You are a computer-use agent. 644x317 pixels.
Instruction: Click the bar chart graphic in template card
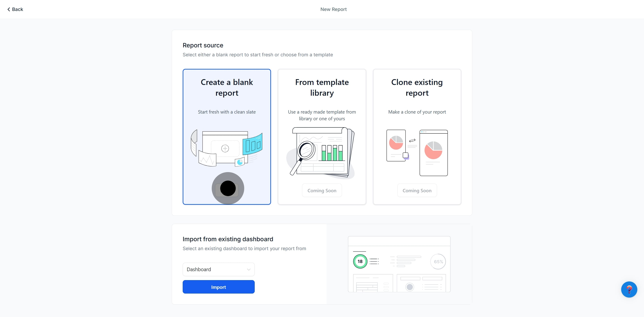(x=333, y=152)
